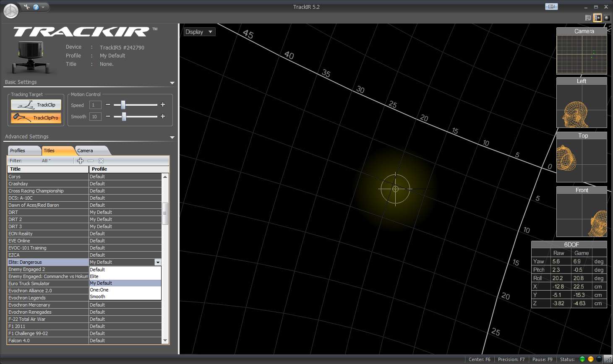The height and width of the screenshot is (364, 613).
Task: Click the Left head view thumbnail
Action: pos(582,102)
